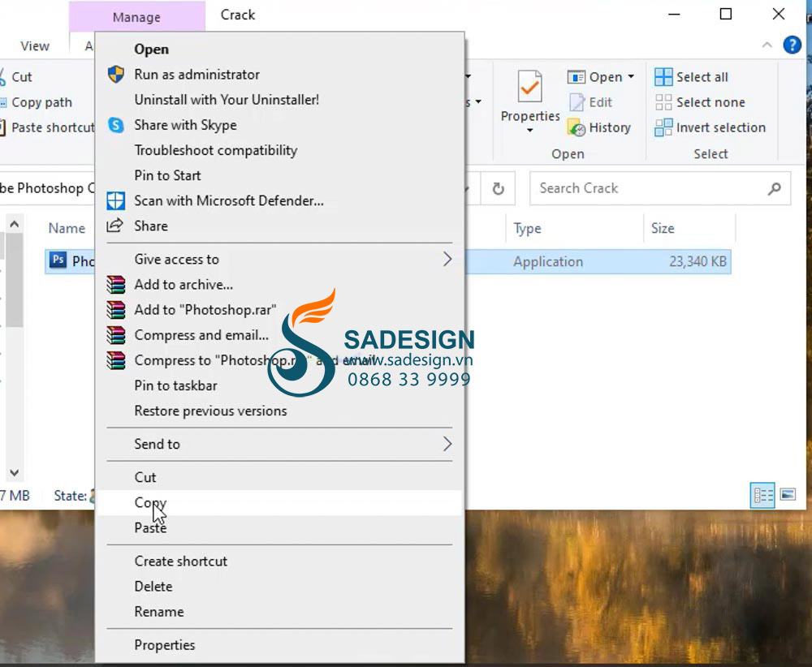Select Paste in the context menu
Image resolution: width=812 pixels, height=667 pixels.
click(279, 527)
